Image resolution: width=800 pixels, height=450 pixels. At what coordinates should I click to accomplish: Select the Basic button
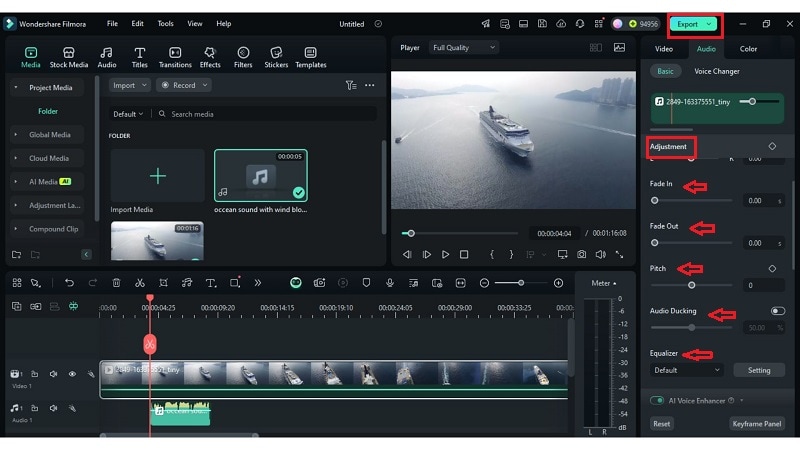pyautogui.click(x=665, y=71)
